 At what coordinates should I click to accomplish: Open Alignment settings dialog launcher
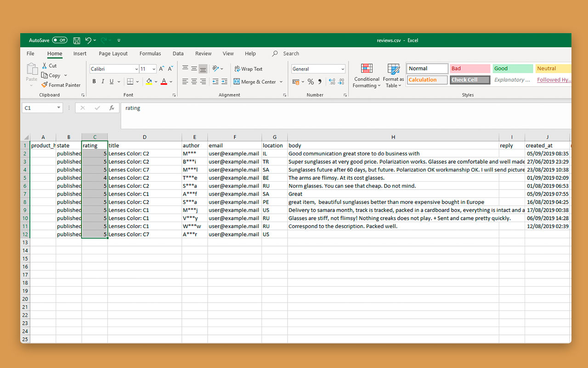coord(284,95)
